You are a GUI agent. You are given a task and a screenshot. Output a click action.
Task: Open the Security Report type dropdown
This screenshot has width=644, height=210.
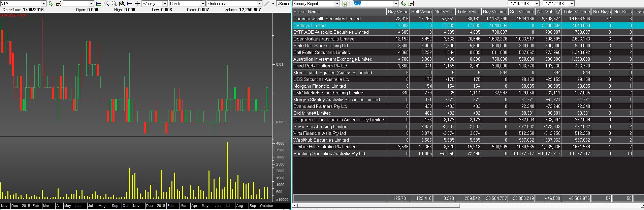(x=337, y=4)
